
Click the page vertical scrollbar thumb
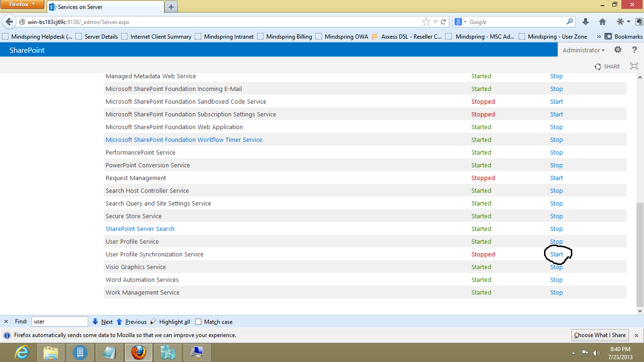640,255
